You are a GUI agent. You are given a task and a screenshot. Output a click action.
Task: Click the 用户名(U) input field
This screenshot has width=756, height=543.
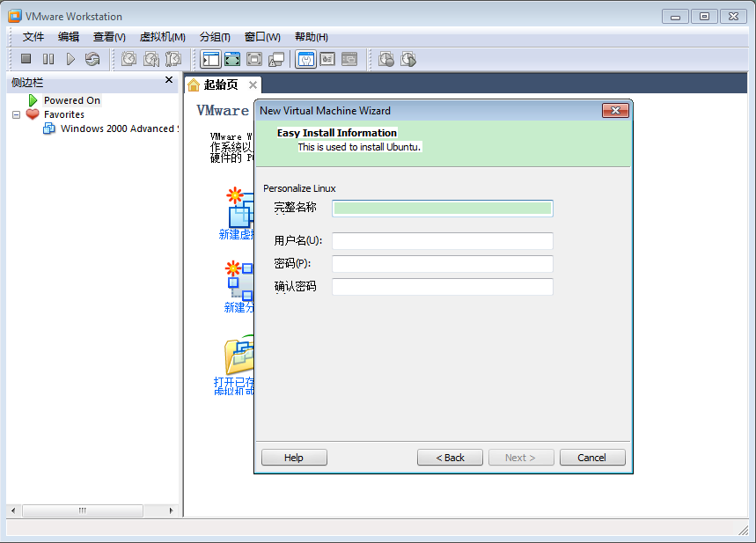coord(443,241)
